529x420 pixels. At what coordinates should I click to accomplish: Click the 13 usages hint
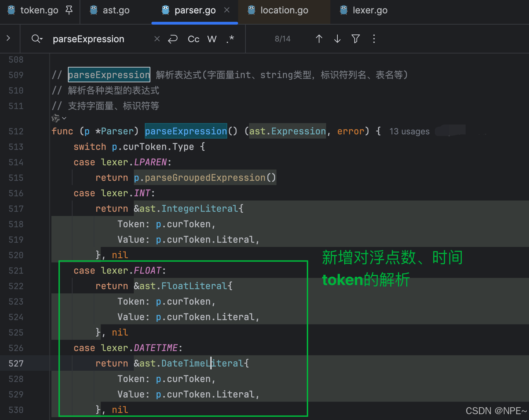pyautogui.click(x=409, y=131)
